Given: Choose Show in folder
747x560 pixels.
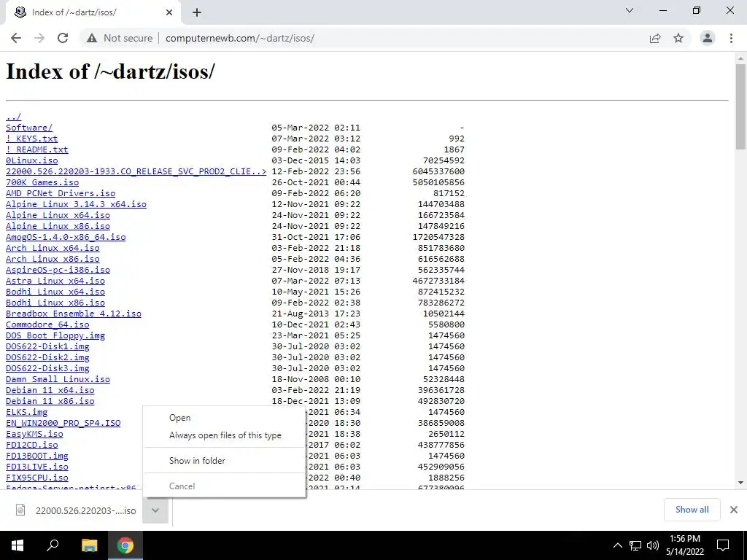Looking at the screenshot, I should click(x=224, y=461).
